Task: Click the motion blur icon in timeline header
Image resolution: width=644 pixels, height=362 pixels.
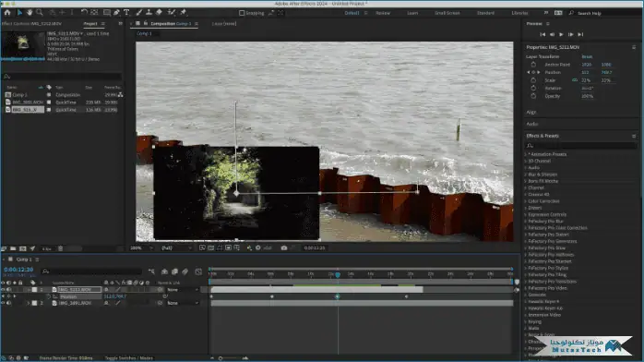Action: 185,271
